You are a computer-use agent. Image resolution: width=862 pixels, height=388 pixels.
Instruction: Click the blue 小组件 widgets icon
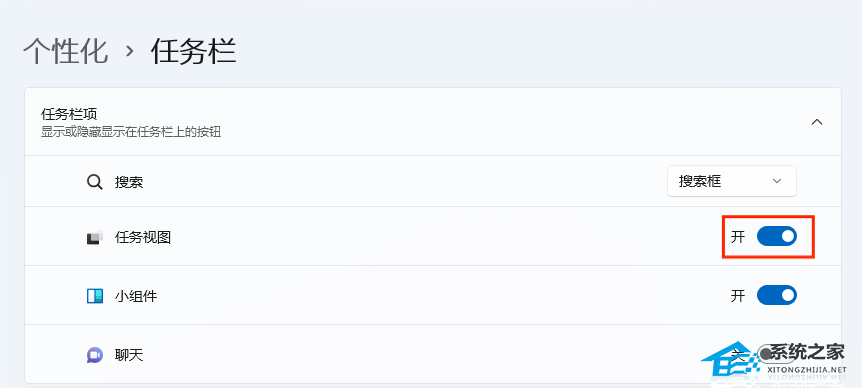(x=95, y=296)
